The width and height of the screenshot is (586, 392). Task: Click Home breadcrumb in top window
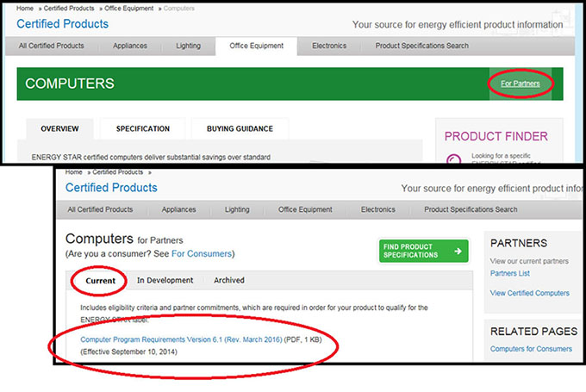pyautogui.click(x=25, y=9)
